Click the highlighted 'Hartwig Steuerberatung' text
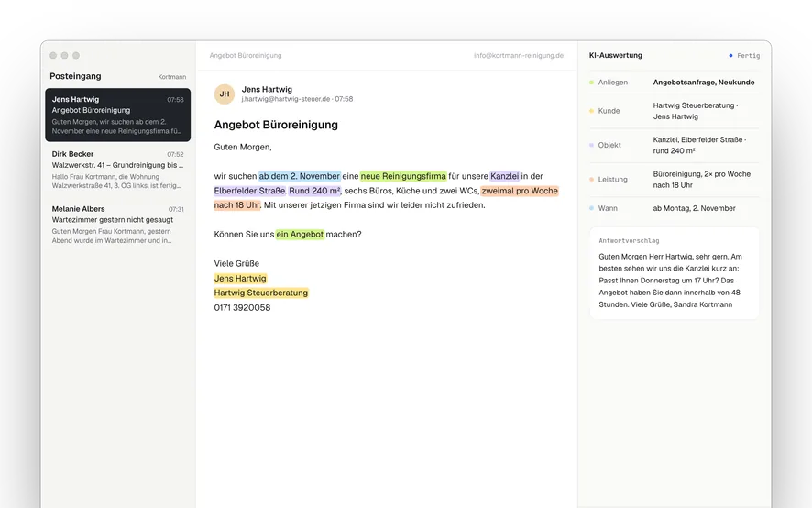812x508 pixels. point(261,293)
